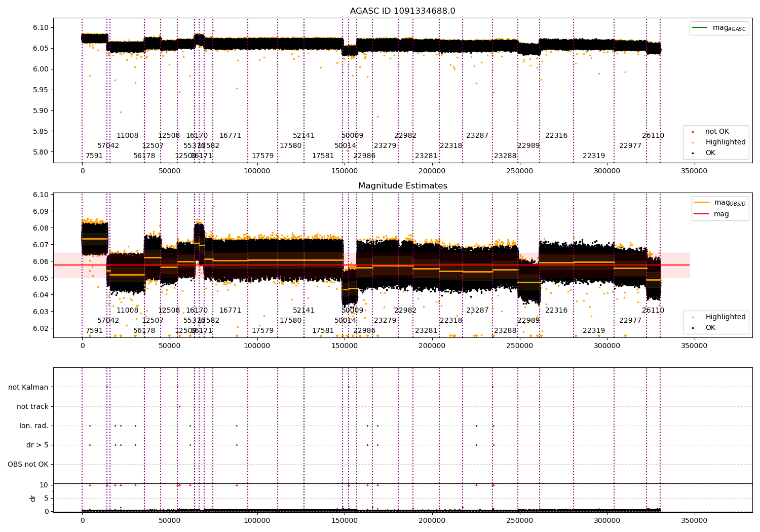Click the green mag AGASC legend line

700,28
